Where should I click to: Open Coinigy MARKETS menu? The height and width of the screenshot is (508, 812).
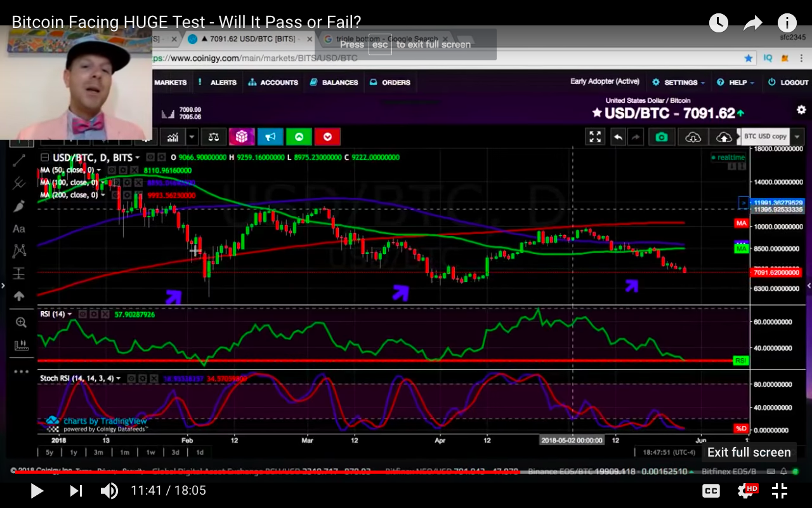click(170, 83)
